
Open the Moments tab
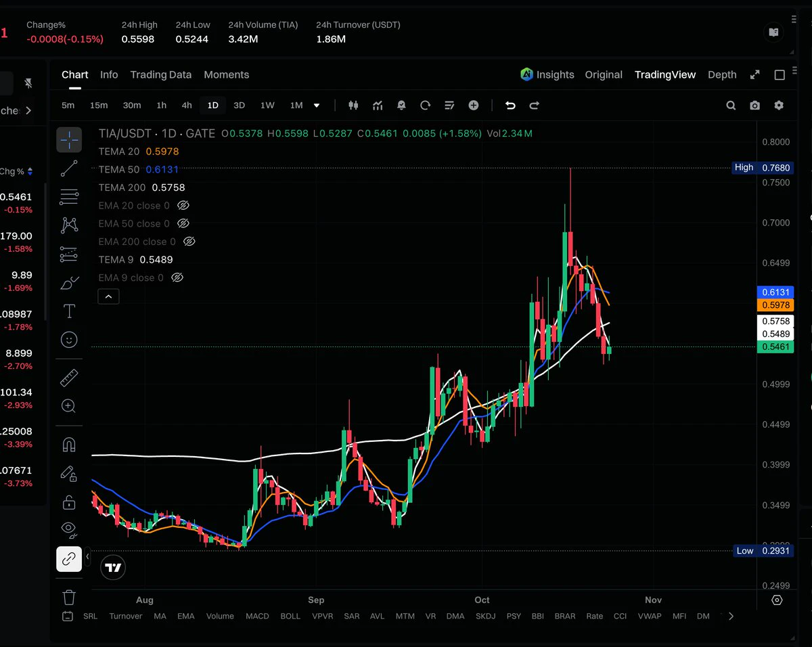pyautogui.click(x=227, y=74)
